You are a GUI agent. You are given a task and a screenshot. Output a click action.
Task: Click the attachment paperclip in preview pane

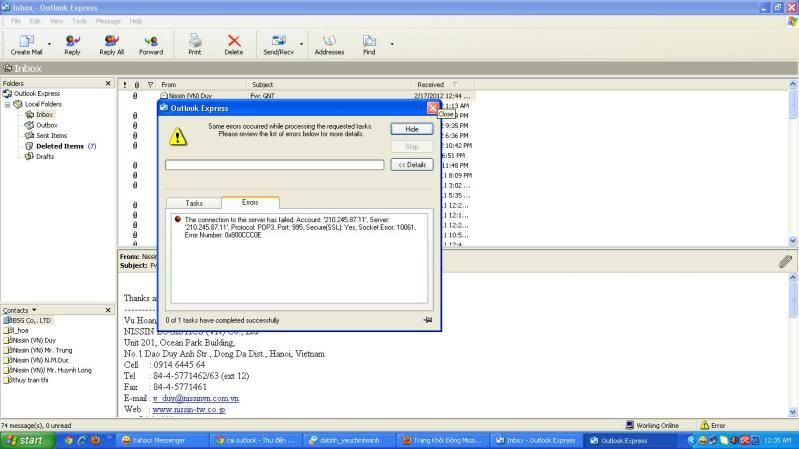(x=785, y=261)
